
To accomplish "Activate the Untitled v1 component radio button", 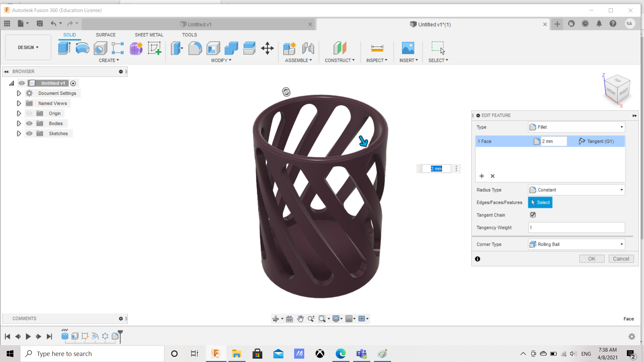I will [x=73, y=83].
